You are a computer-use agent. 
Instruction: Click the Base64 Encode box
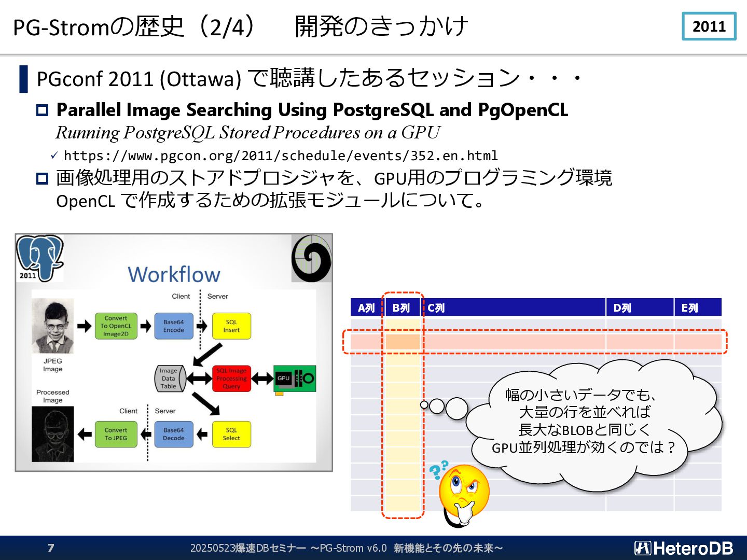[174, 326]
